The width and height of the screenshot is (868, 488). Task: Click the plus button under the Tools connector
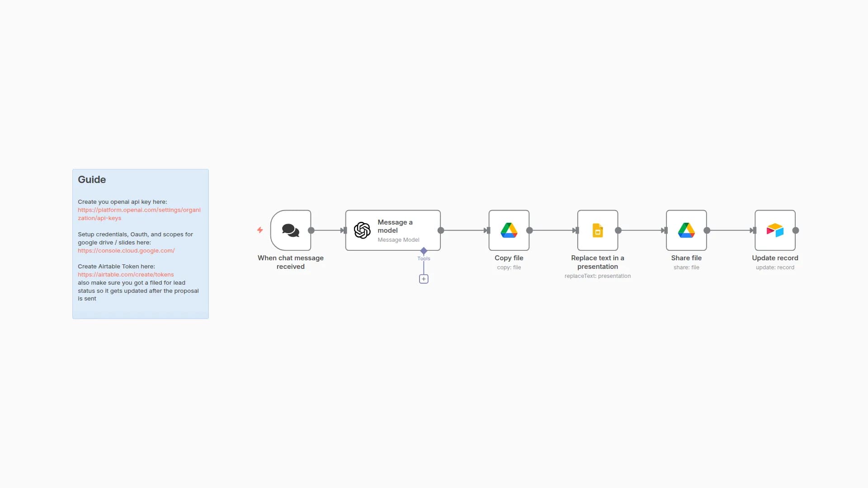[424, 279]
